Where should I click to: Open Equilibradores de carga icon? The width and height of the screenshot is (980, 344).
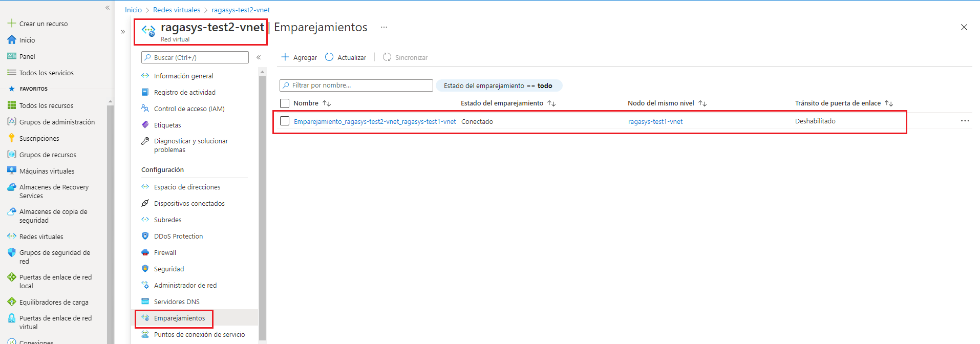tap(11, 302)
